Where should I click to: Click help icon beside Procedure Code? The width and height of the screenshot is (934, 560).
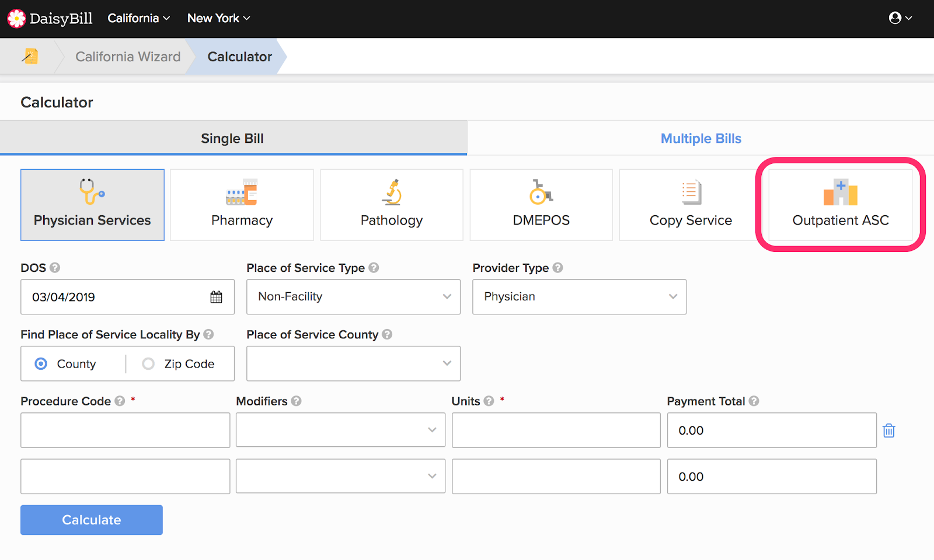[x=120, y=401]
